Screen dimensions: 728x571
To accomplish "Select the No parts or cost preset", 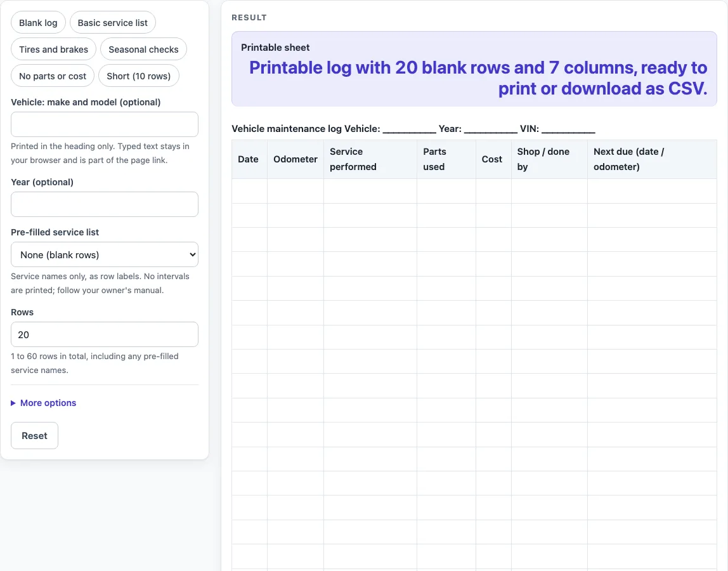I will [x=53, y=75].
